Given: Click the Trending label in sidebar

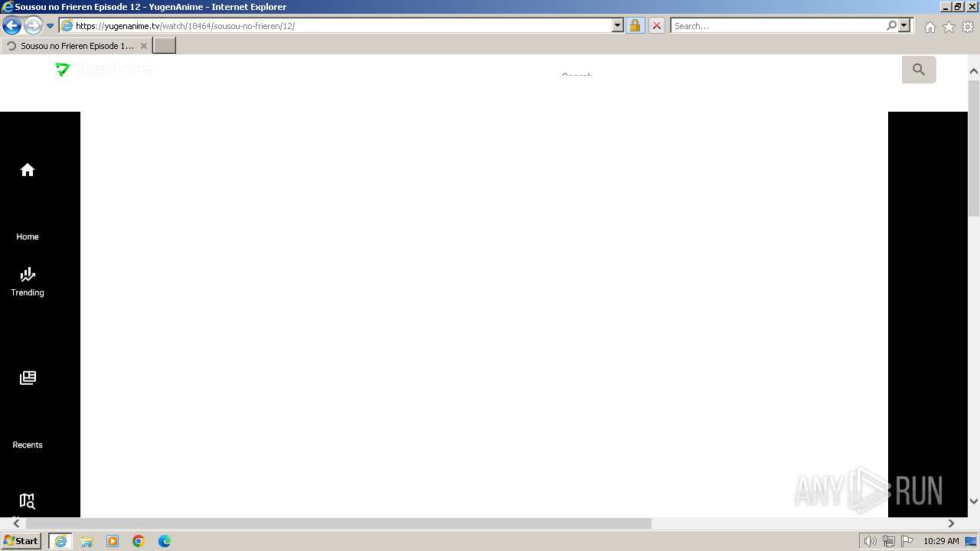Looking at the screenshot, I should tap(28, 292).
